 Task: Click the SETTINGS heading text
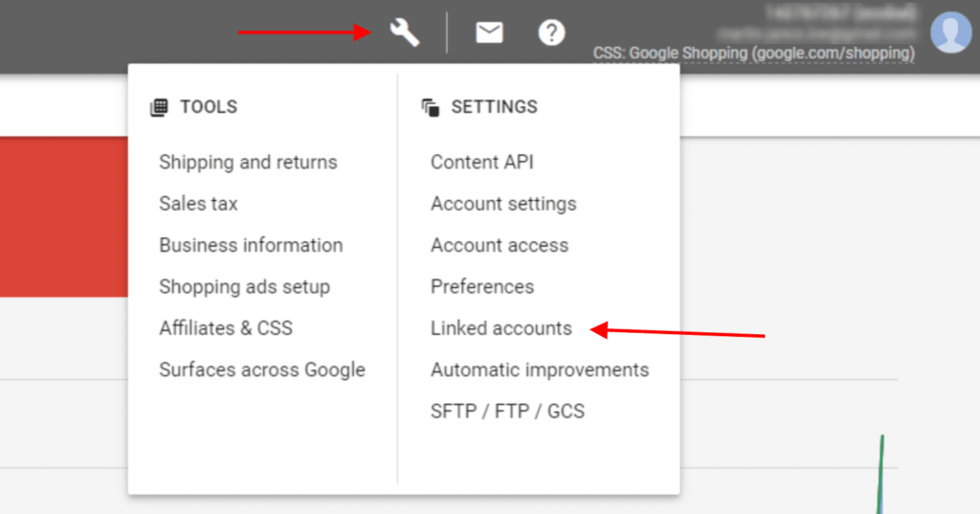[x=495, y=107]
